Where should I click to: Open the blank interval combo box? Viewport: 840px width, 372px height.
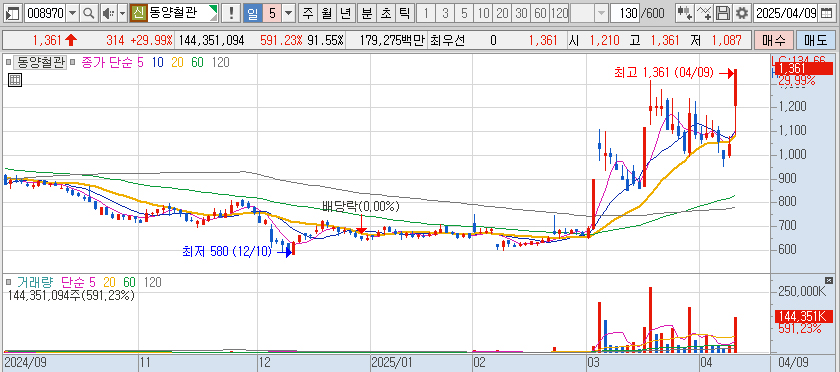coord(589,13)
